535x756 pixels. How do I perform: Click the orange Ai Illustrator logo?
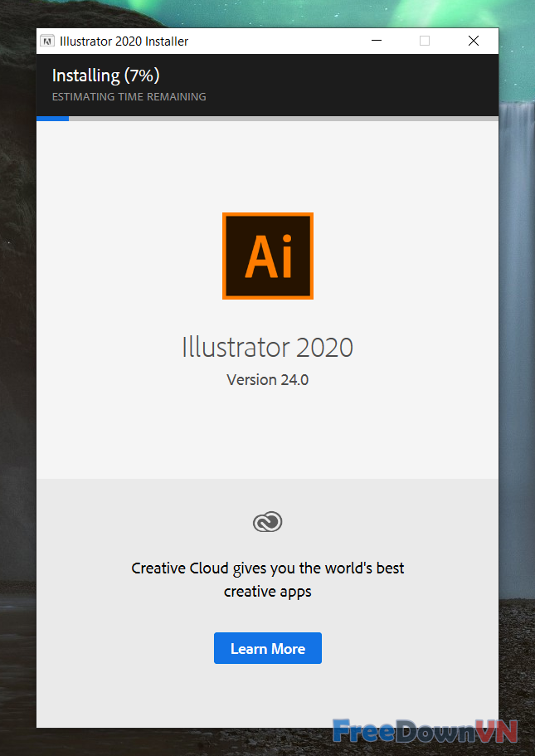267,256
